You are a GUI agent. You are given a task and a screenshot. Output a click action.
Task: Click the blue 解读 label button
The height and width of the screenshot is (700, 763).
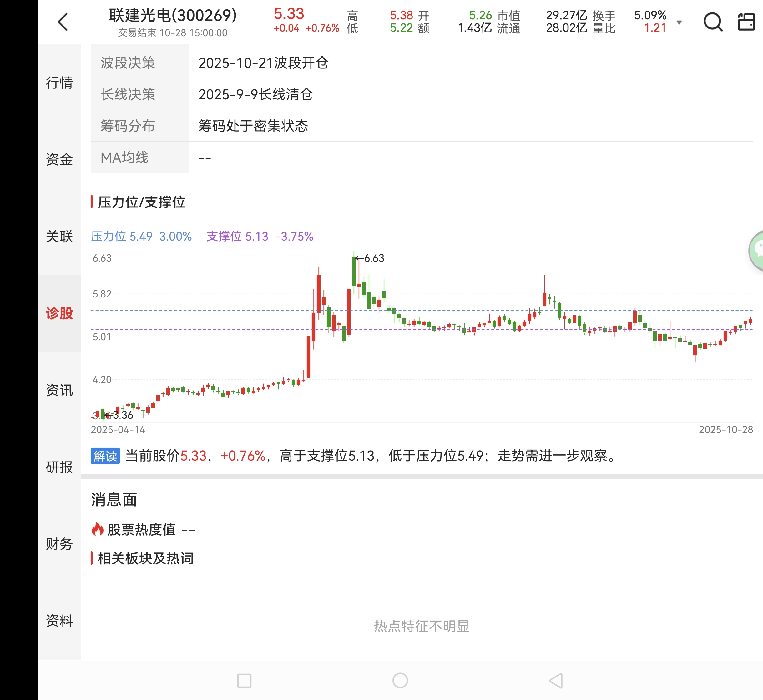pyautogui.click(x=105, y=456)
